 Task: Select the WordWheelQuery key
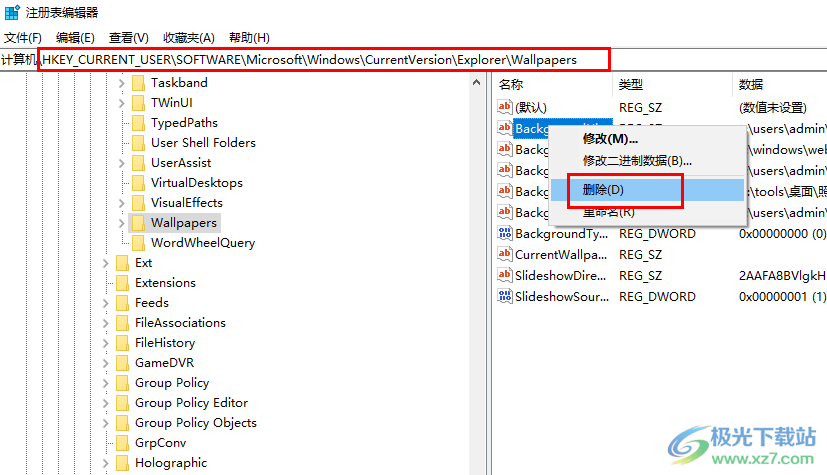tap(203, 243)
